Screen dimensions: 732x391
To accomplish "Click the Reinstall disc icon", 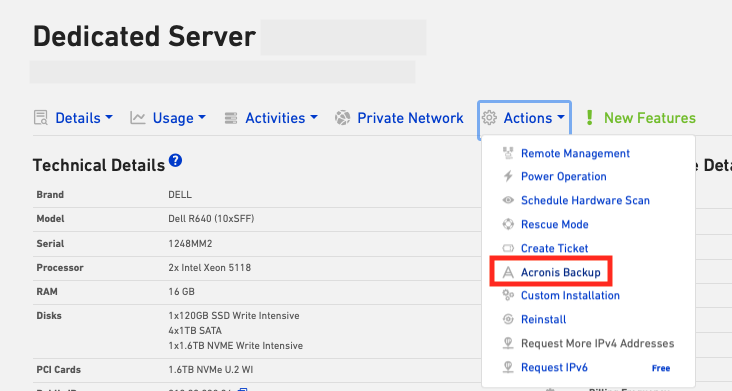I will click(508, 319).
